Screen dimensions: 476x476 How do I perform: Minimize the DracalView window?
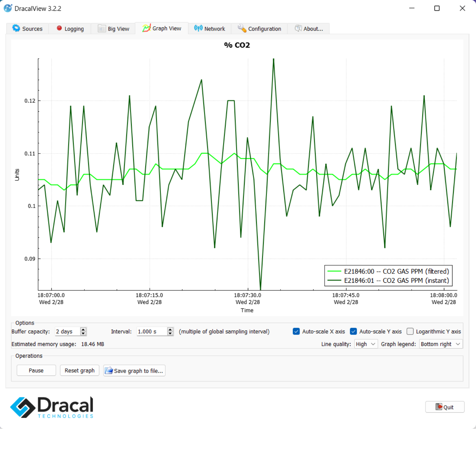point(412,8)
